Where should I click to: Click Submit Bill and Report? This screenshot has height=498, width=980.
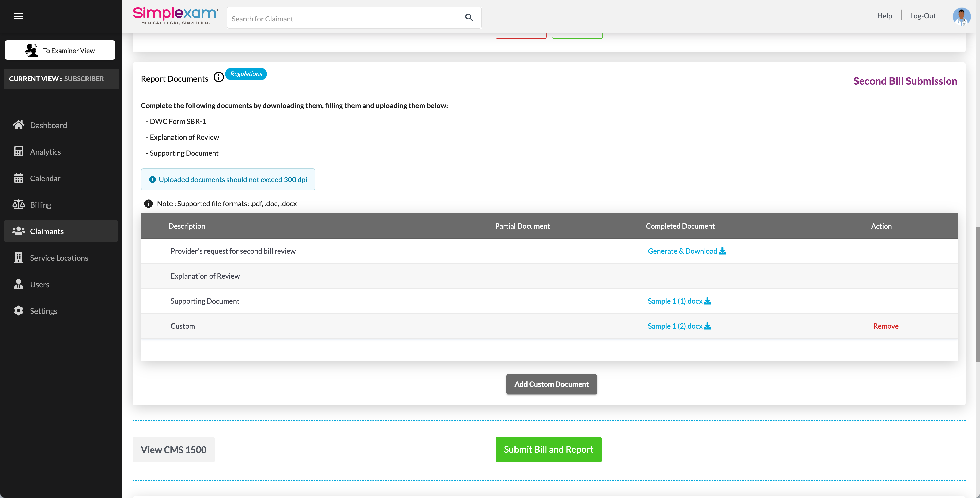548,449
